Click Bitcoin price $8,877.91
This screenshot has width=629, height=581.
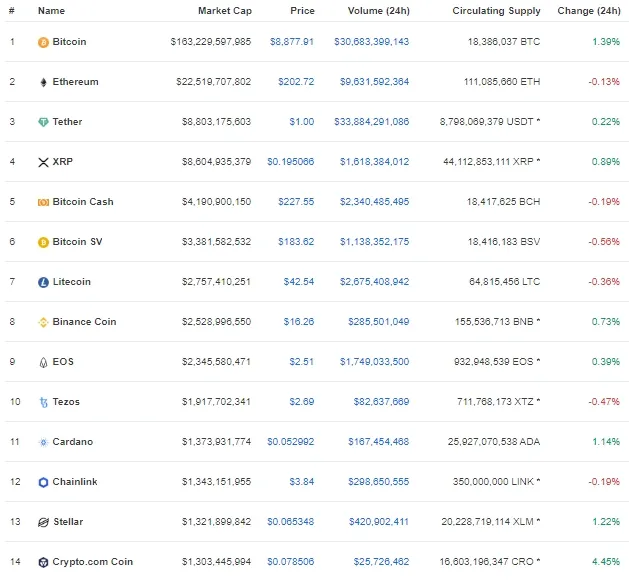(292, 42)
